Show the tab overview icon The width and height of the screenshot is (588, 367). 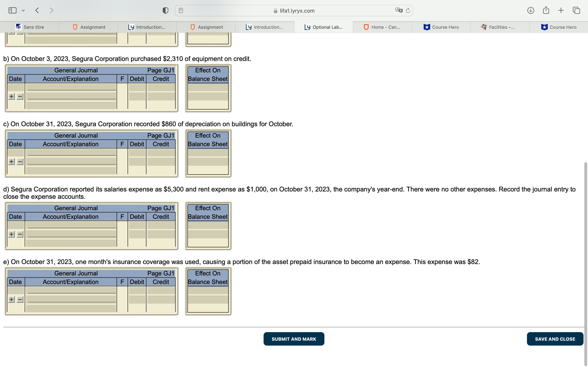tap(576, 10)
